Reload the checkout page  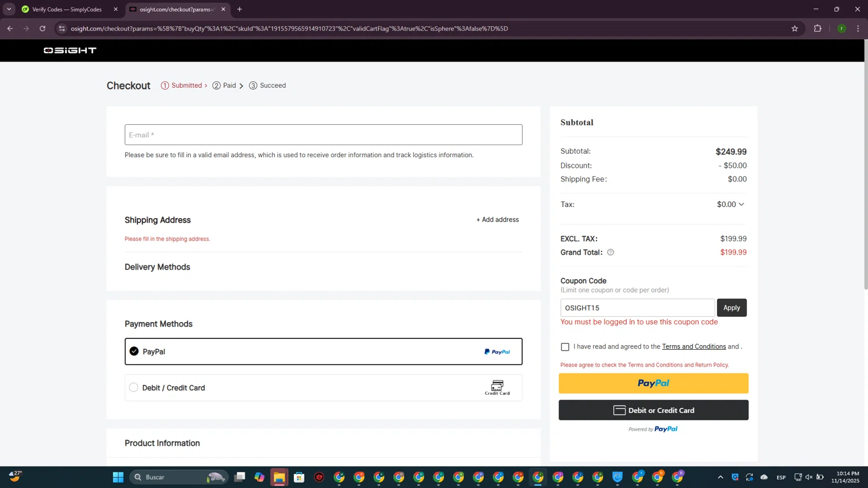[x=42, y=28]
